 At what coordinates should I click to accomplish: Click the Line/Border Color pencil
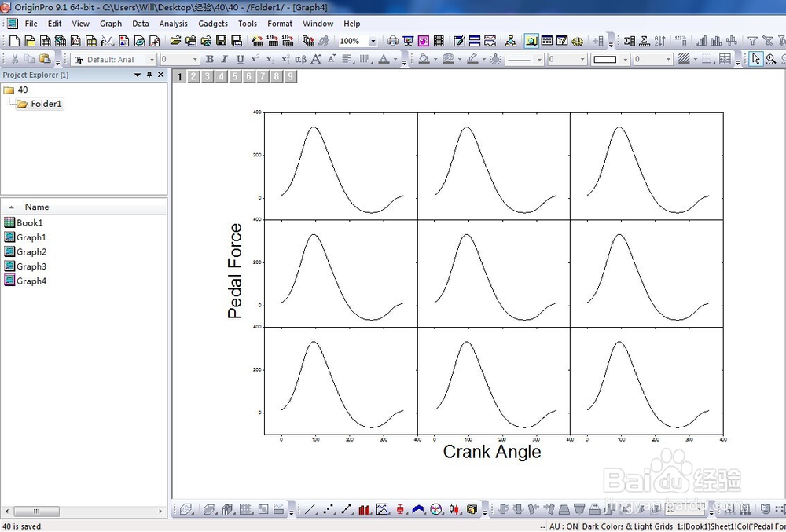(x=472, y=59)
